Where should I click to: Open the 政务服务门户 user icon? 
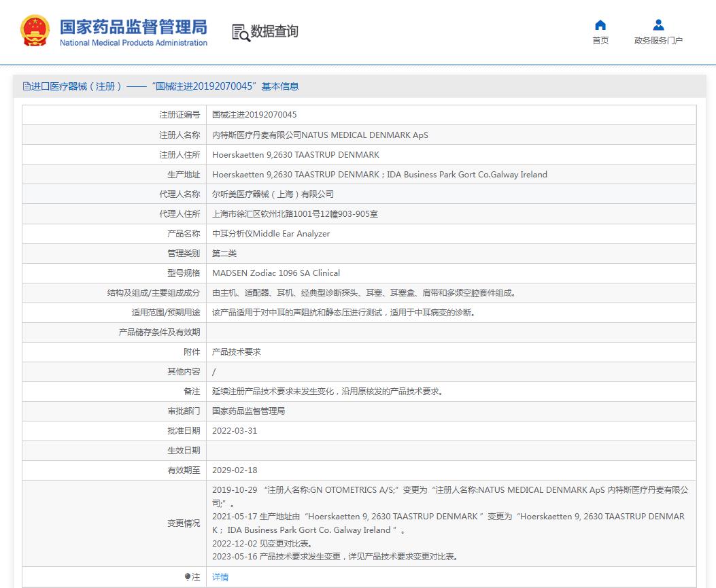pyautogui.click(x=658, y=24)
